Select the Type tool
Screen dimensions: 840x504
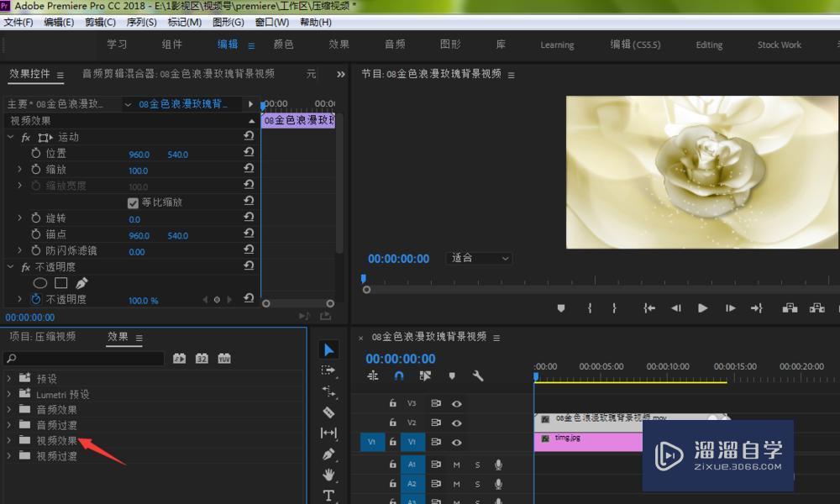(x=328, y=496)
